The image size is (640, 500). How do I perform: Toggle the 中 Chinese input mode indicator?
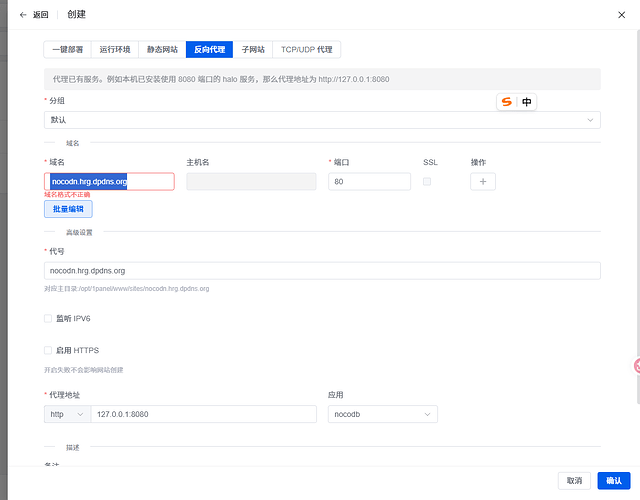click(x=527, y=102)
